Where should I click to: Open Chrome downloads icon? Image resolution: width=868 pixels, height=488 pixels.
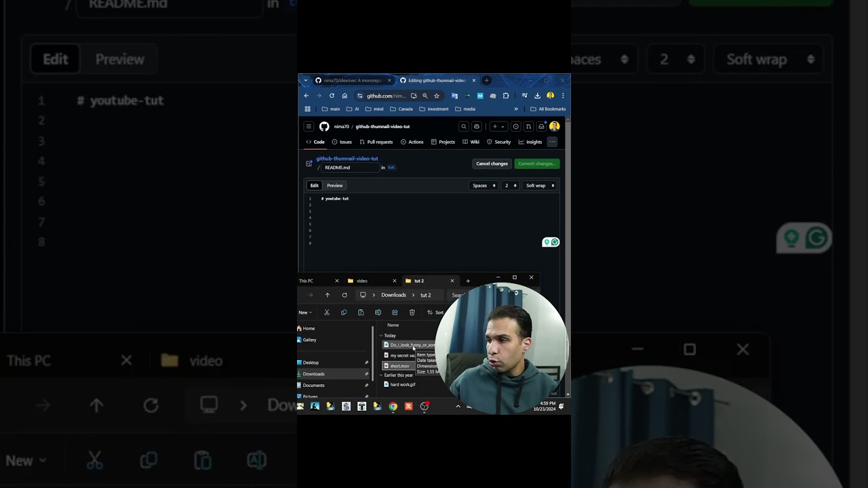[537, 96]
